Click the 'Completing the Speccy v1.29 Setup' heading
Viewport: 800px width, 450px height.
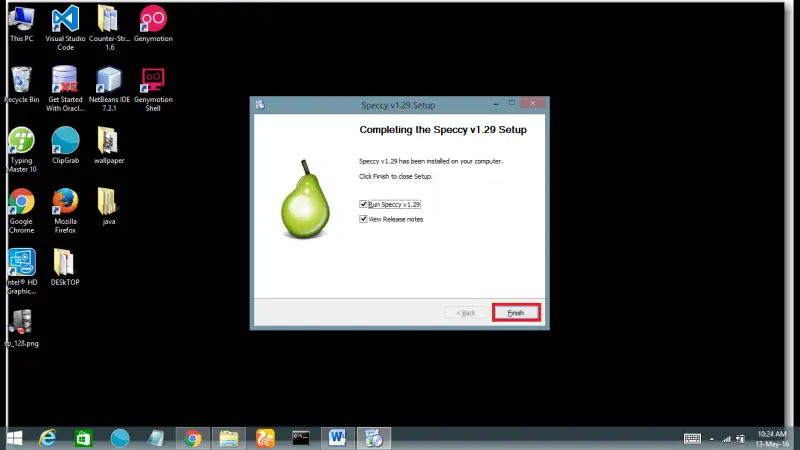click(443, 130)
